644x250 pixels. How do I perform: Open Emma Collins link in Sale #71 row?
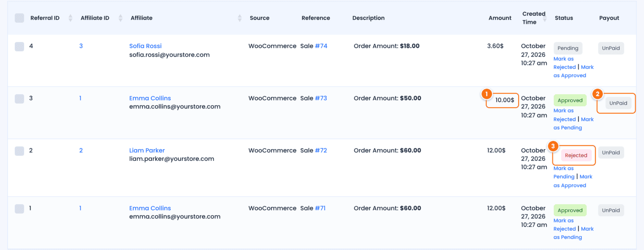(150, 208)
